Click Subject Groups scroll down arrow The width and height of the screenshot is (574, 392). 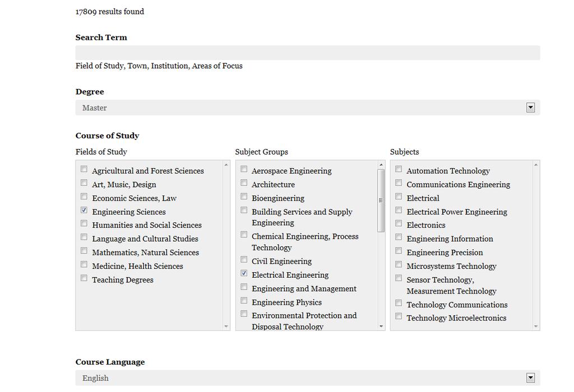381,326
